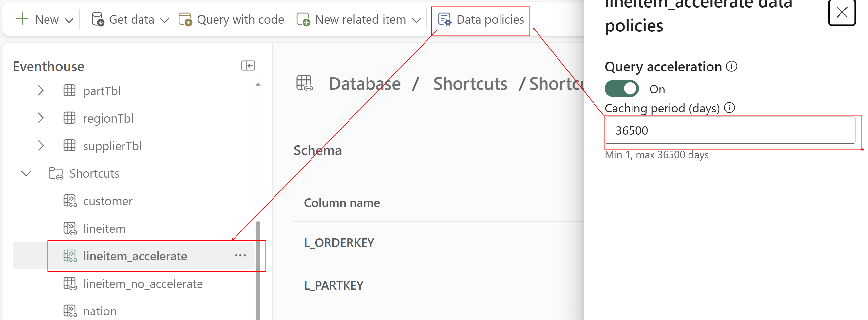Open lineitem_accelerate more options menu
Screen dimensions: 868x320
click(x=240, y=256)
